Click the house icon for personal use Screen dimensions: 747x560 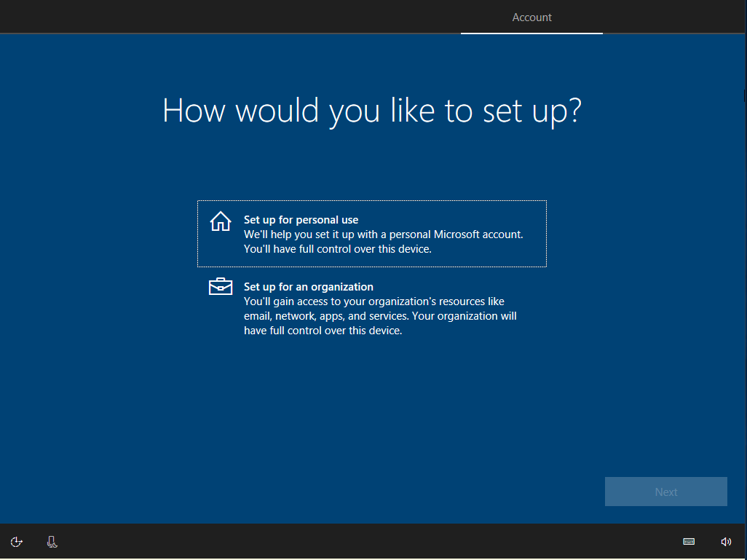tap(221, 221)
